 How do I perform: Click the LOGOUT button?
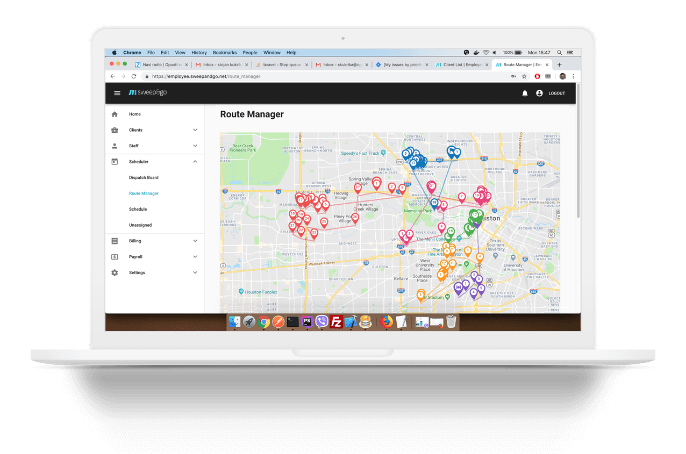coord(557,93)
